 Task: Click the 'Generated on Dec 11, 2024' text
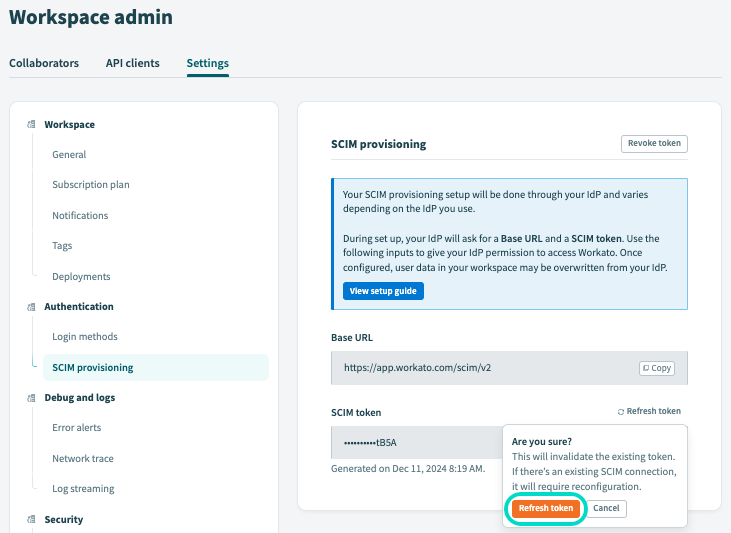point(408,469)
